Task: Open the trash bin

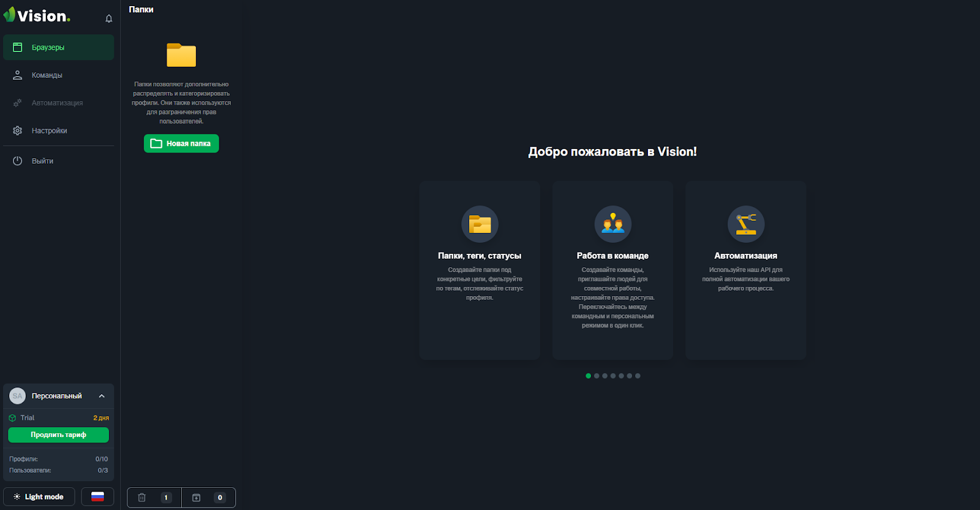Action: [142, 498]
